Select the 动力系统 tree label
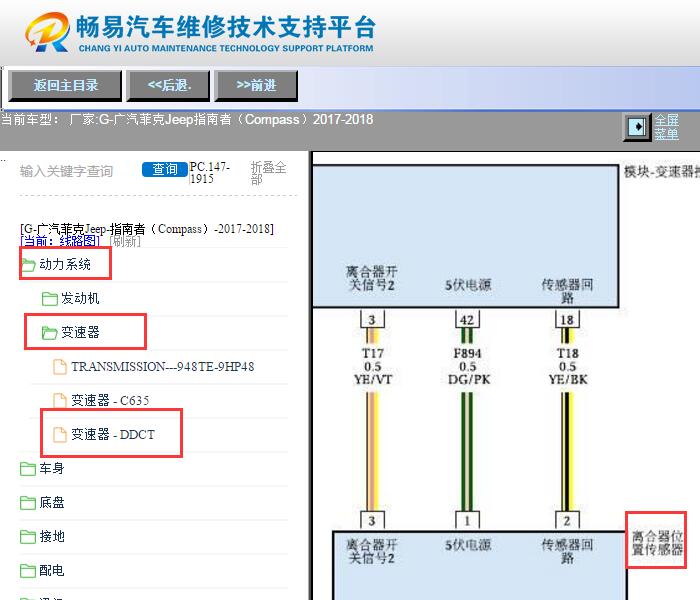 click(65, 264)
